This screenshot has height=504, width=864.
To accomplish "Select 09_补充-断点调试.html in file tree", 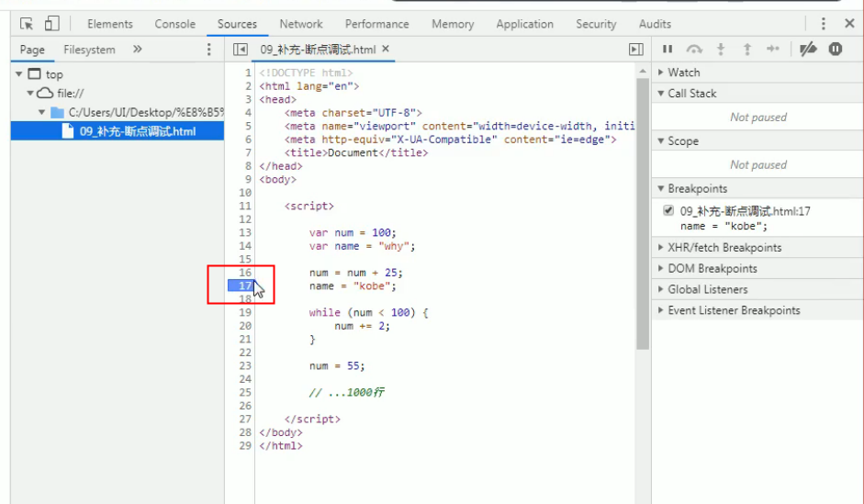I will (x=118, y=131).
